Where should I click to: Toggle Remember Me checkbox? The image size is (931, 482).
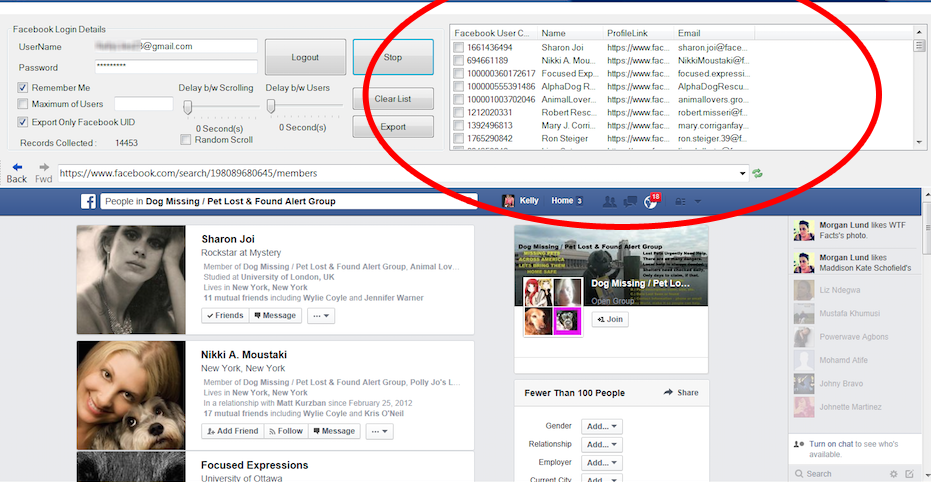click(x=23, y=88)
